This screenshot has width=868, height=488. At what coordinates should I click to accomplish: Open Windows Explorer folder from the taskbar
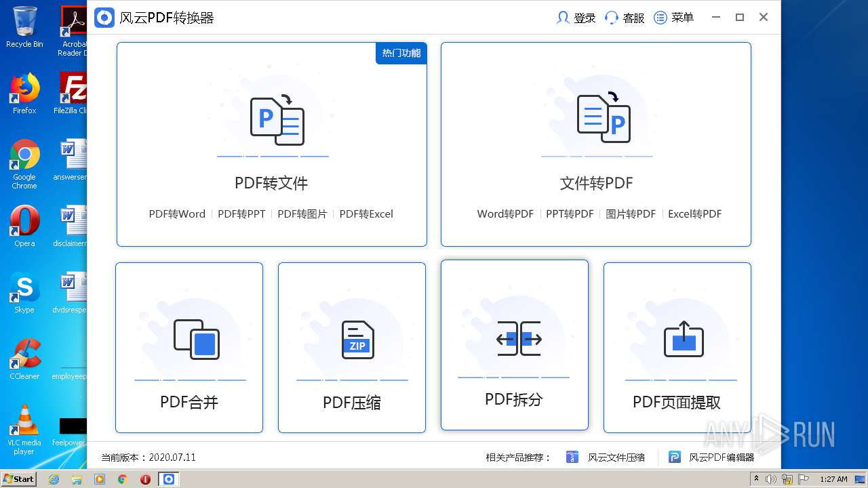pyautogui.click(x=77, y=479)
